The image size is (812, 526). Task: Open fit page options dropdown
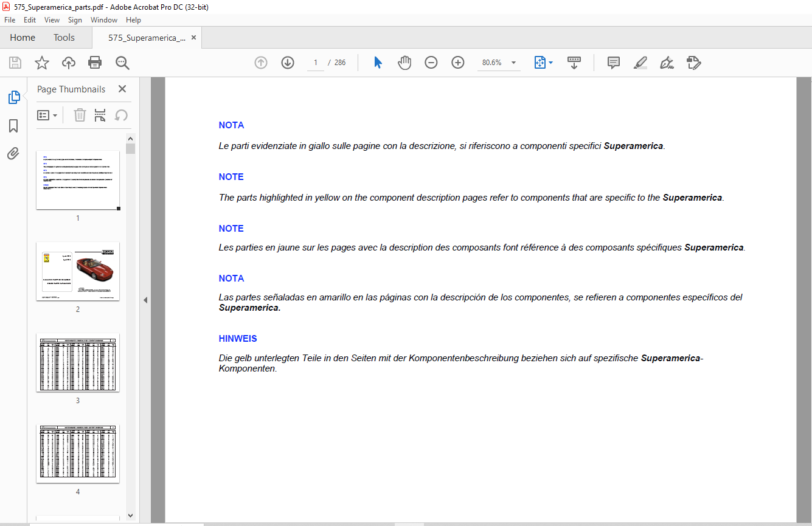pos(543,63)
